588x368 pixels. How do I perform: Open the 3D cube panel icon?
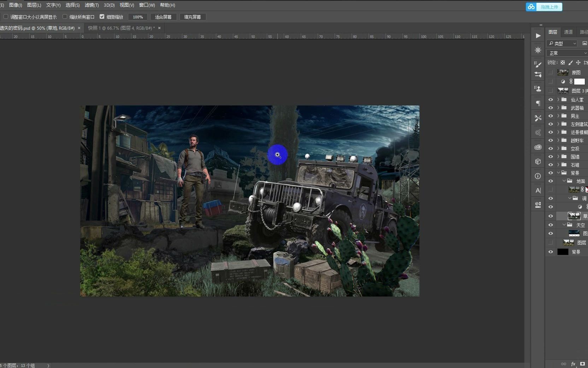tap(538, 161)
